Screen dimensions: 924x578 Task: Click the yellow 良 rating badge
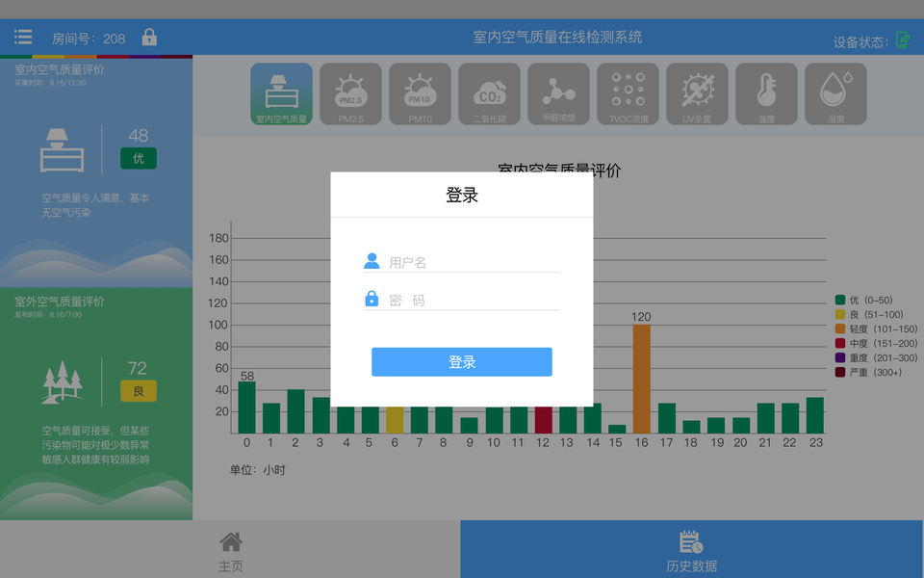coord(139,391)
